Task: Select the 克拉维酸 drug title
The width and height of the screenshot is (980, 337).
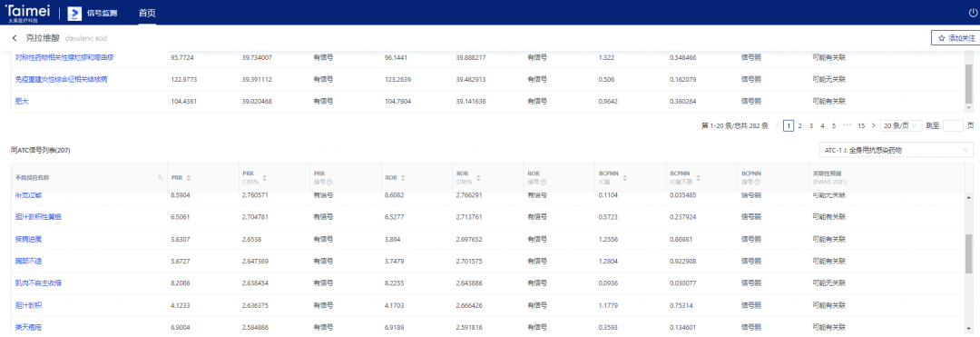Action: click(43, 38)
